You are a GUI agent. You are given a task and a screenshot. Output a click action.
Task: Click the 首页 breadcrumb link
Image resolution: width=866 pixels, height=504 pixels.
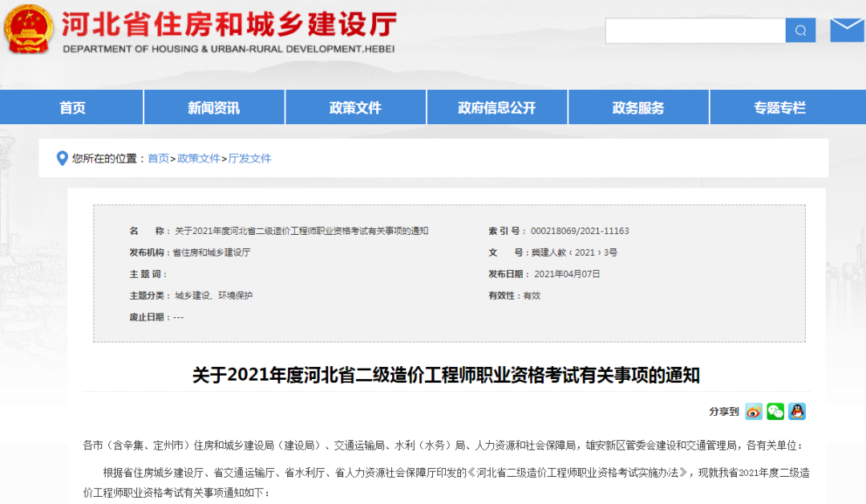[158, 159]
